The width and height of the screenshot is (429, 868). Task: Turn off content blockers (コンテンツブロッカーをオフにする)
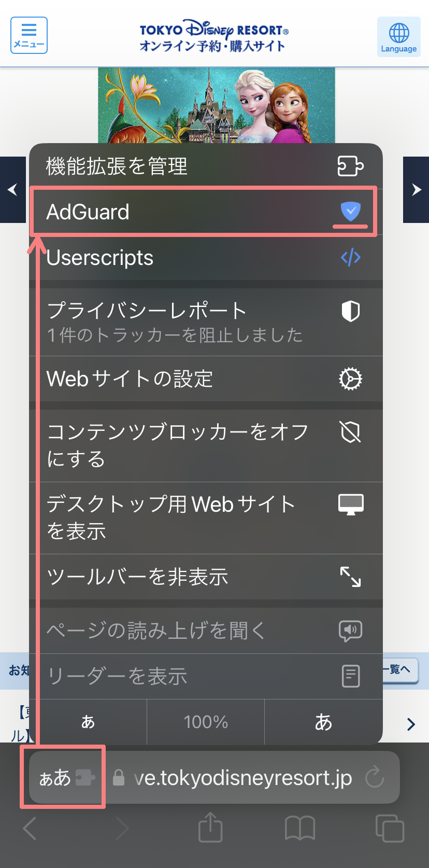(x=206, y=445)
